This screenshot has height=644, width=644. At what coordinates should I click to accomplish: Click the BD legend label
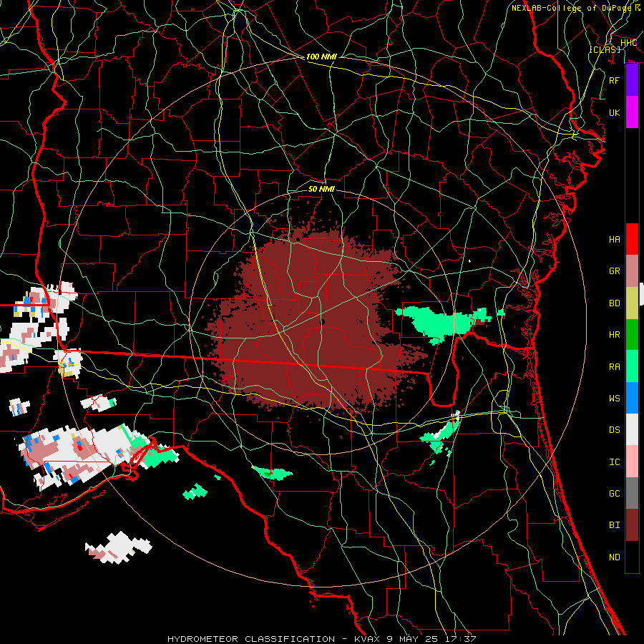[615, 303]
